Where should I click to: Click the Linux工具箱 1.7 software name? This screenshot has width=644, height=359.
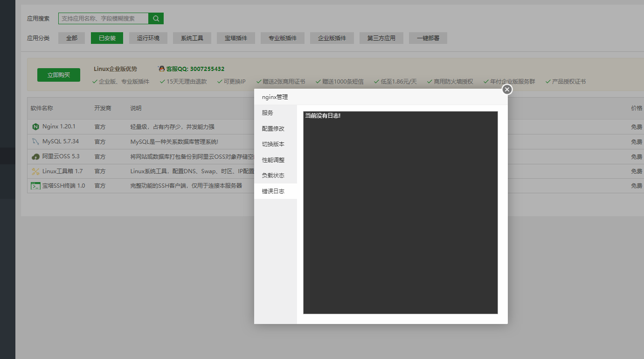click(x=62, y=171)
